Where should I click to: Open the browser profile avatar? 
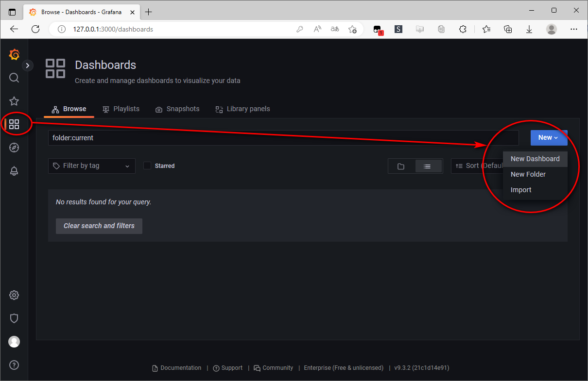pyautogui.click(x=552, y=29)
